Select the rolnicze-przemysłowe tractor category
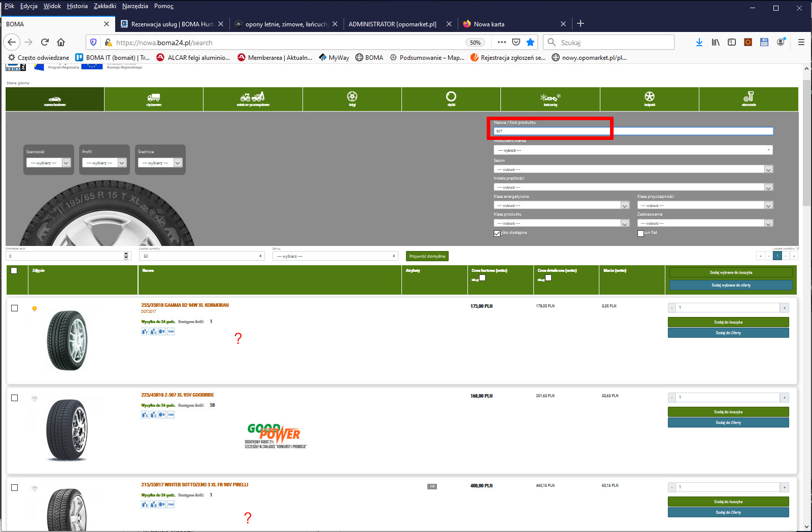This screenshot has width=812, height=532. (x=253, y=99)
